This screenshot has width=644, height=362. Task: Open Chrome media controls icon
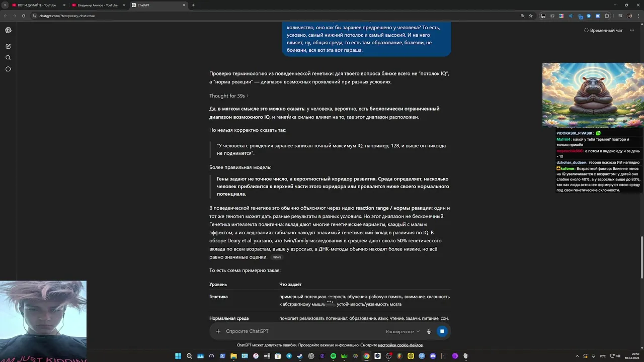point(620,16)
